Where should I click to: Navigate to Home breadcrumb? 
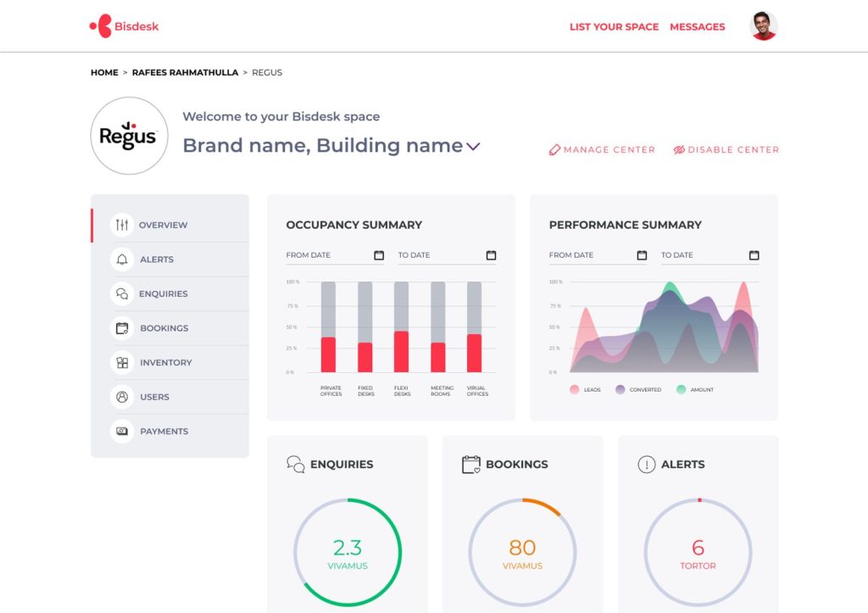(x=104, y=73)
